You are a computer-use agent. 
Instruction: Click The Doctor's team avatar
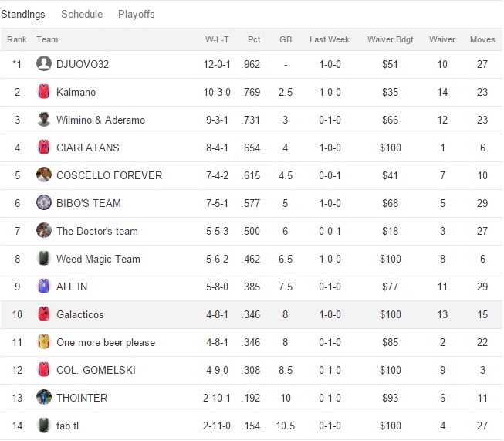pyautogui.click(x=44, y=231)
